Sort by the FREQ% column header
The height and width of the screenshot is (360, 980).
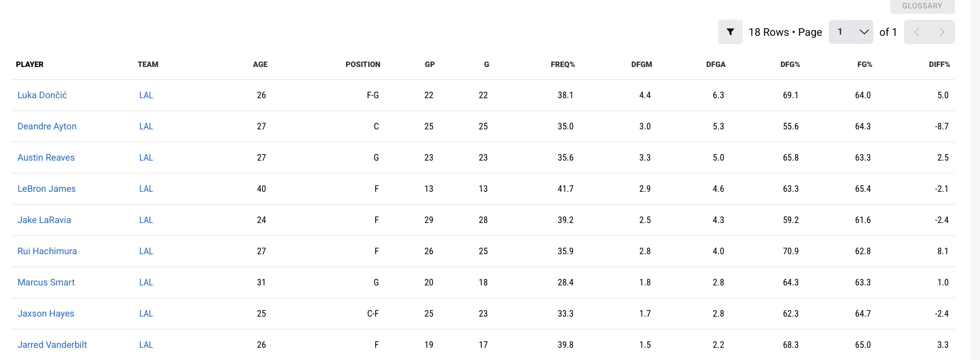pos(562,64)
